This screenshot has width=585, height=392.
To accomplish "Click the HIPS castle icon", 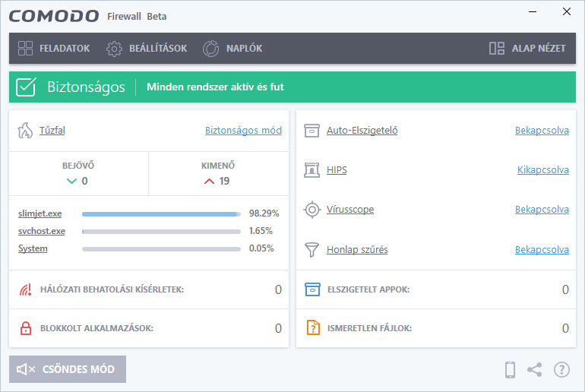I will tap(312, 170).
